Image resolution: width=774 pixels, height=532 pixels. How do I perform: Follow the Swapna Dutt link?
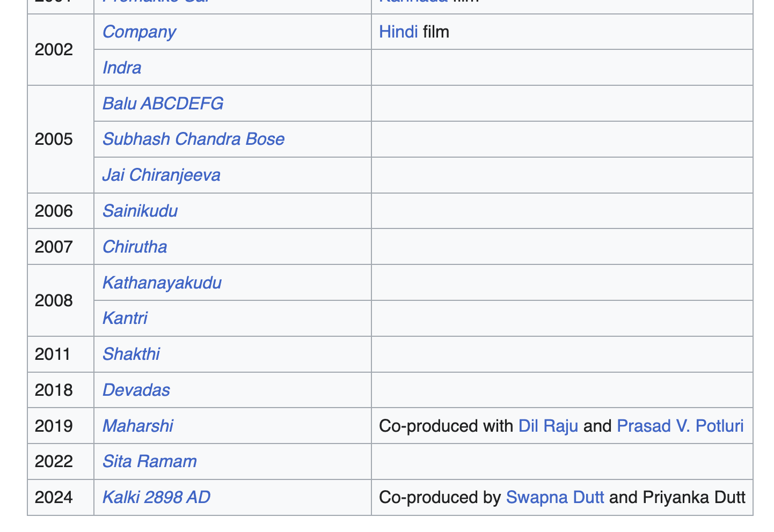554,498
